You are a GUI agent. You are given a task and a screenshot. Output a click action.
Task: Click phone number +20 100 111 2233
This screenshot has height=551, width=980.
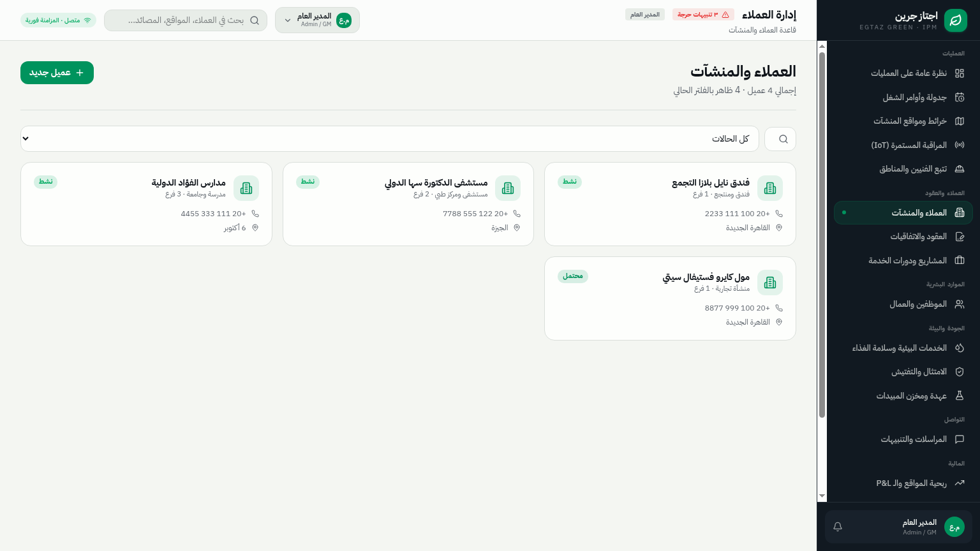(737, 214)
